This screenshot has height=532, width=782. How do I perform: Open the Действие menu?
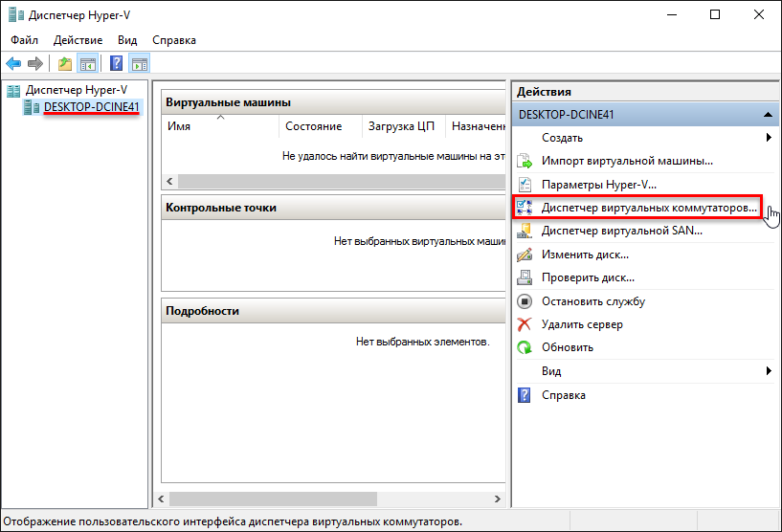point(78,40)
